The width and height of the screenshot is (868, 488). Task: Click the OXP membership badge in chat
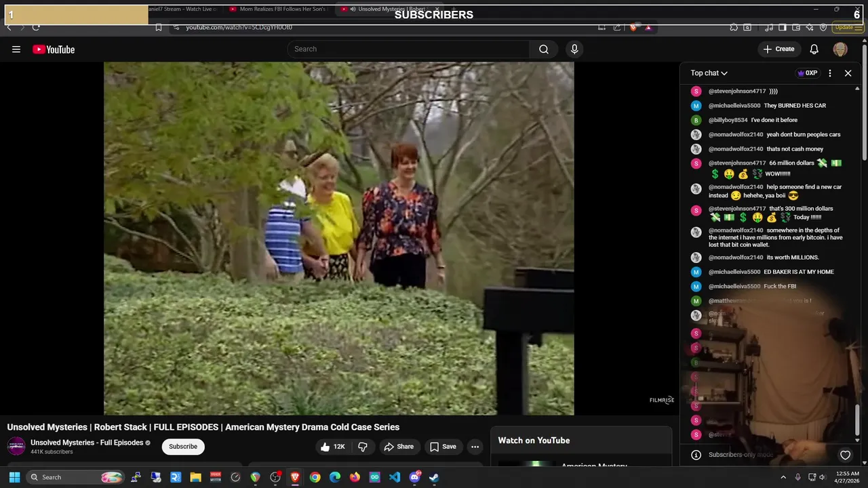tap(808, 73)
